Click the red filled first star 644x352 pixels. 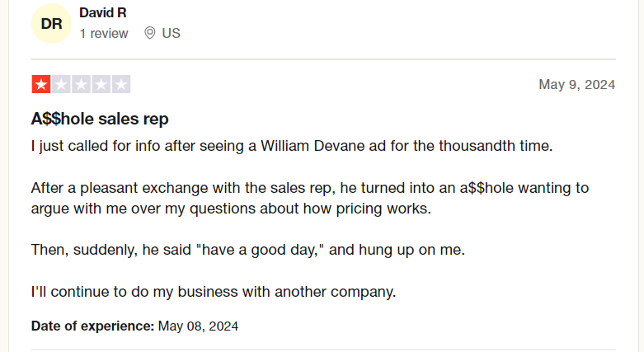41,84
